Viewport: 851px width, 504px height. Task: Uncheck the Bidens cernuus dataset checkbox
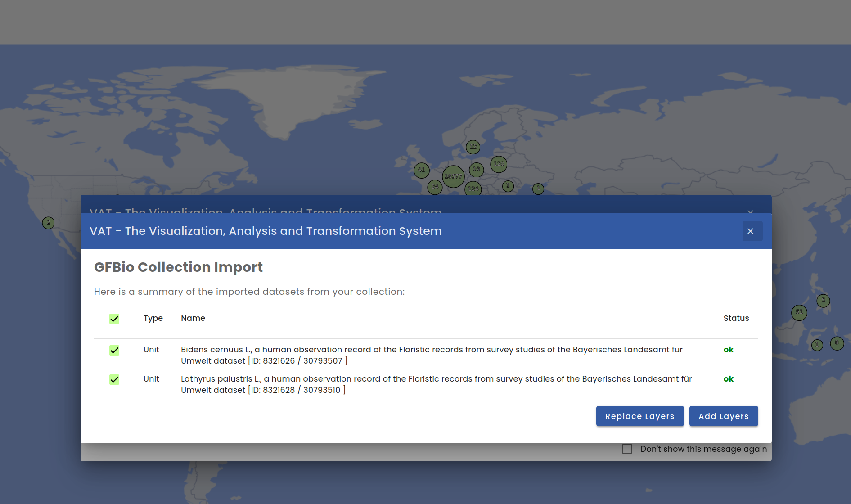pyautogui.click(x=114, y=350)
